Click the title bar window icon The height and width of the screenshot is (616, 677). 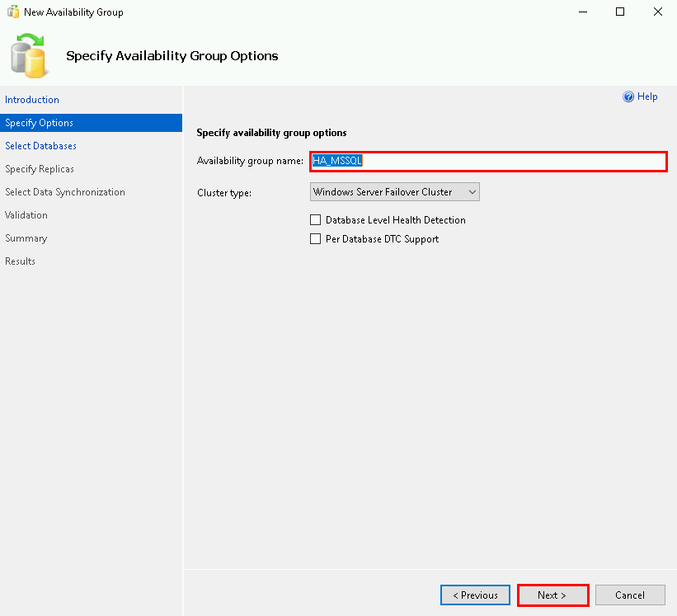point(12,12)
